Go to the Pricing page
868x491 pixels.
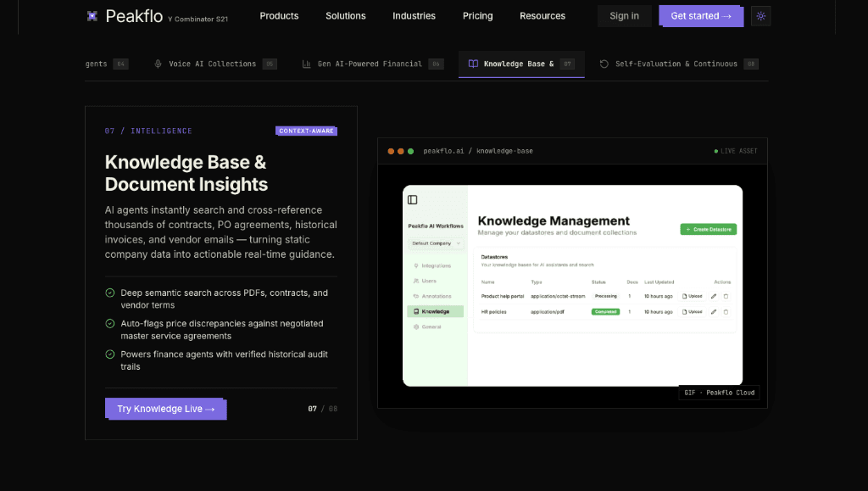point(478,16)
